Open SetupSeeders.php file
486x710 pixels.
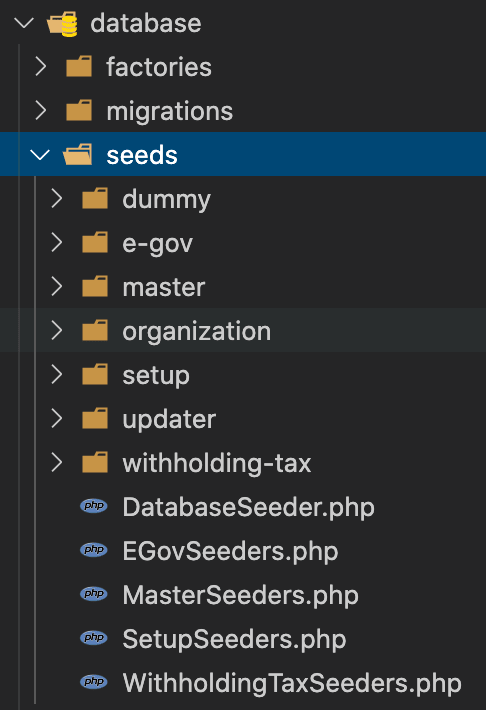234,639
